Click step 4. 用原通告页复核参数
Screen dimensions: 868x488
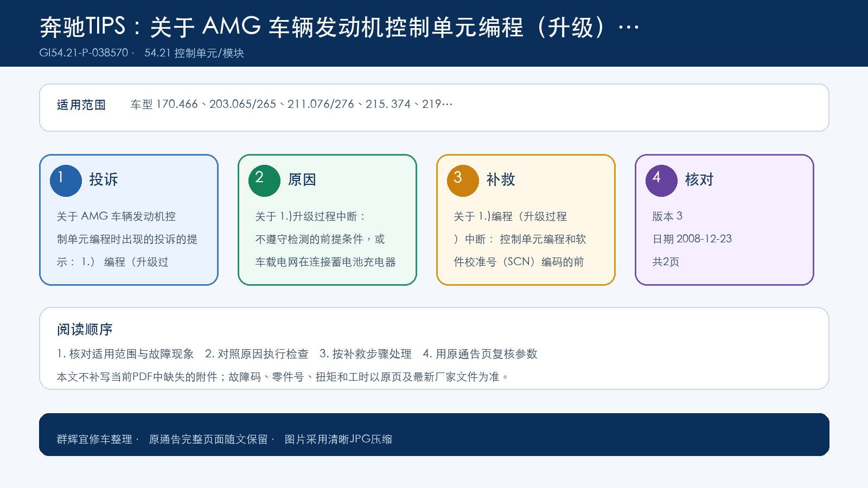pos(480,354)
